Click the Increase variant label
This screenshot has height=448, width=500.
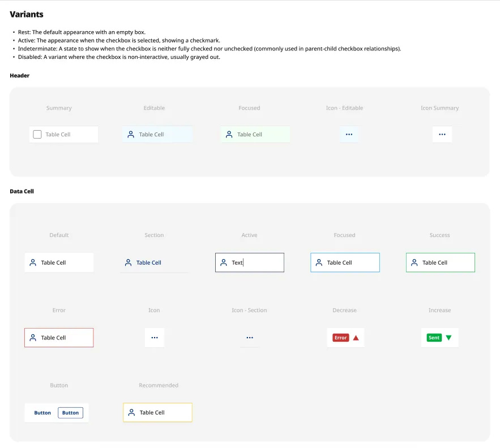(439, 311)
